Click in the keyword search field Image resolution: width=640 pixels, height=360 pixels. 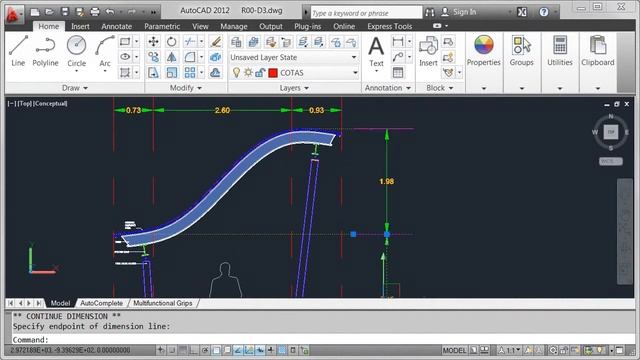(x=366, y=13)
